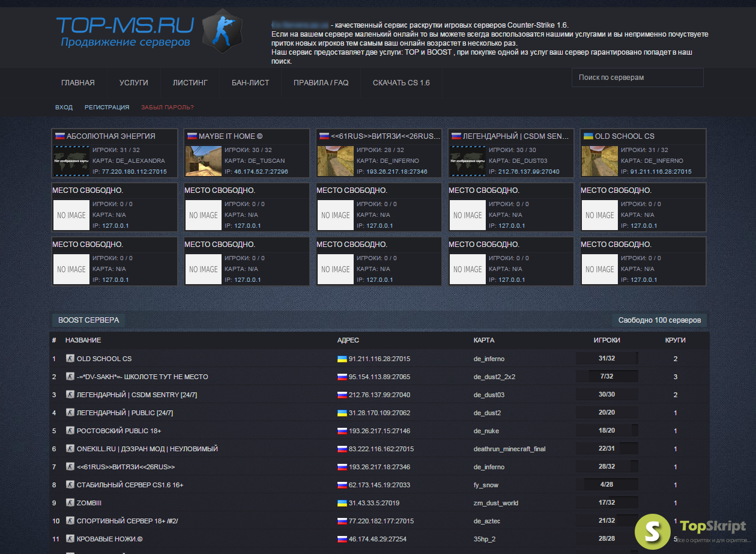
Task: Click the TOP-MS.RU site logo
Action: pos(125,31)
